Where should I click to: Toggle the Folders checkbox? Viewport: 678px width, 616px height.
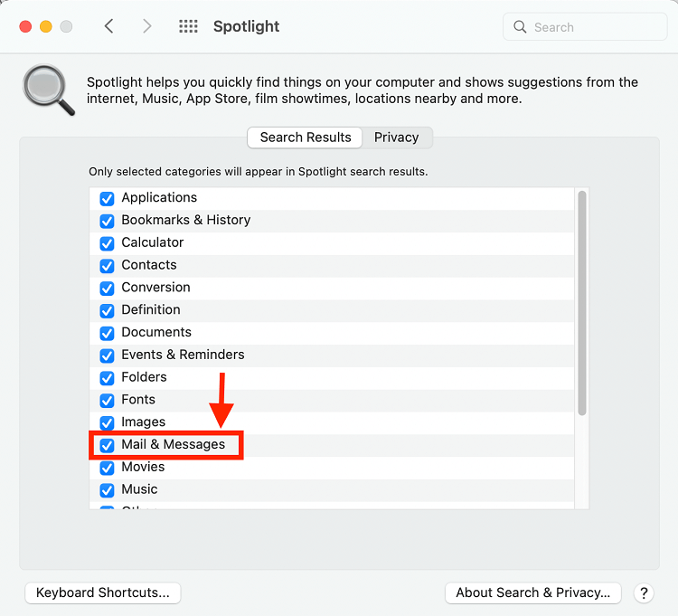pyautogui.click(x=107, y=378)
